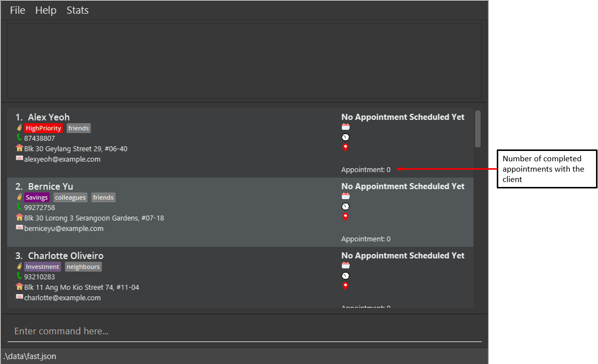Click the empty result display box
Screen dimensions: 598x364
click(244, 61)
